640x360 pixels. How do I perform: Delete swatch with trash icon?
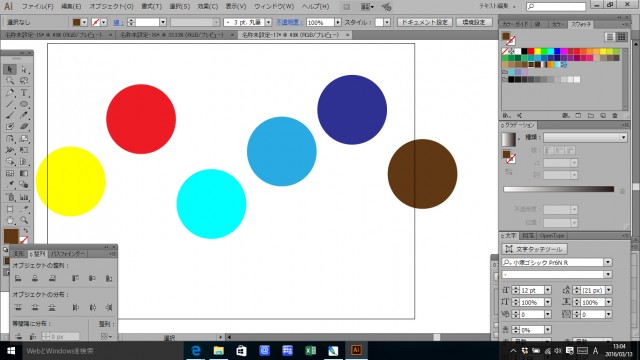615,116
